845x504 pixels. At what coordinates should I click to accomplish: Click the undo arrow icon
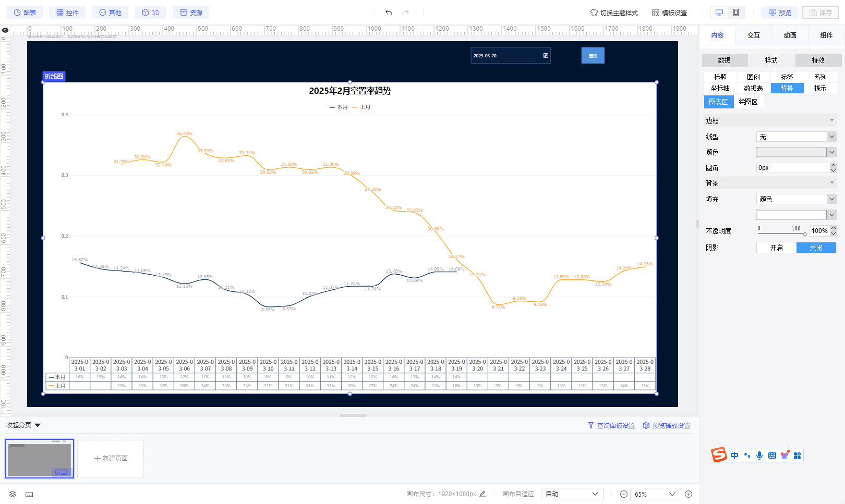(x=389, y=13)
